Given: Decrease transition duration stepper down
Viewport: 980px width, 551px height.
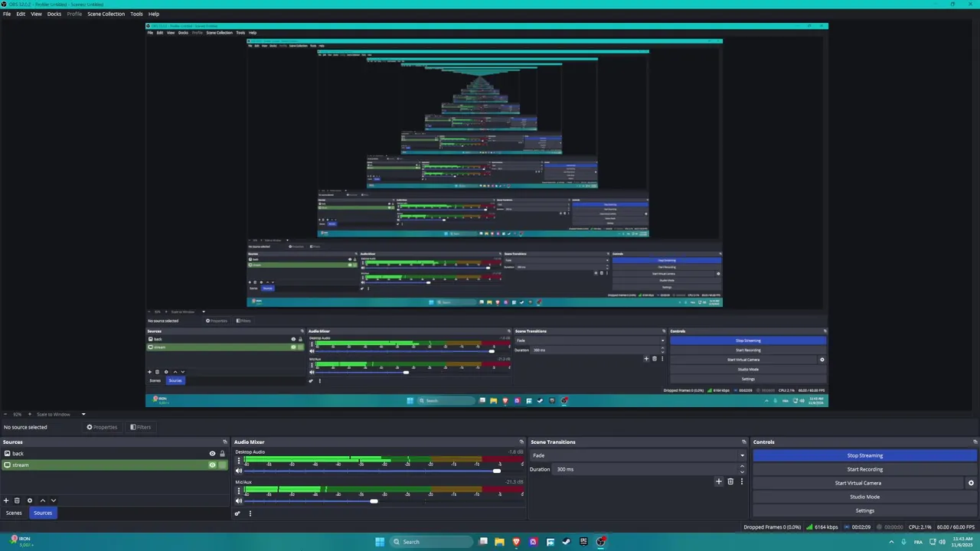Looking at the screenshot, I should click(741, 471).
